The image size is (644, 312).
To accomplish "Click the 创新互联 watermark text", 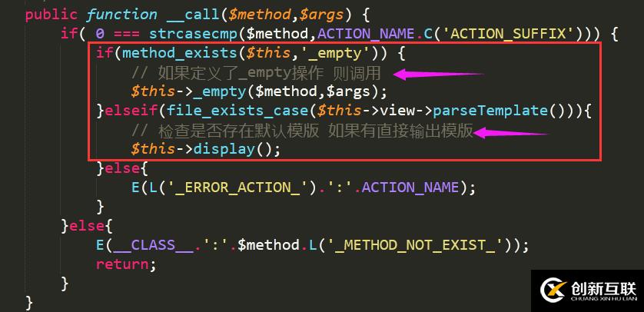I will click(603, 287).
